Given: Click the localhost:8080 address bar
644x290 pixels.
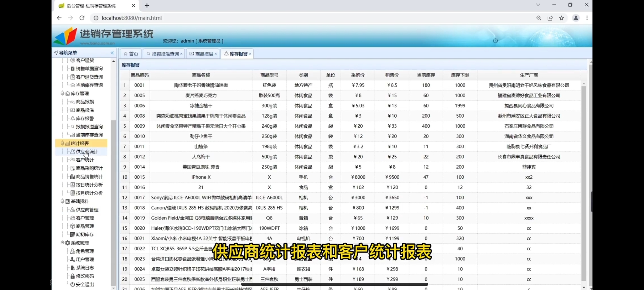Looking at the screenshot, I should coord(311,18).
